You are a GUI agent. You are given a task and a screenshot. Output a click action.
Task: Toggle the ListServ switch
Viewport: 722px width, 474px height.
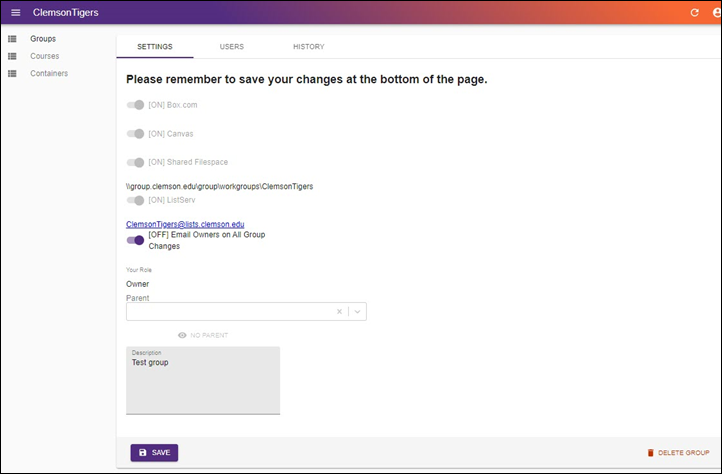[x=135, y=200]
